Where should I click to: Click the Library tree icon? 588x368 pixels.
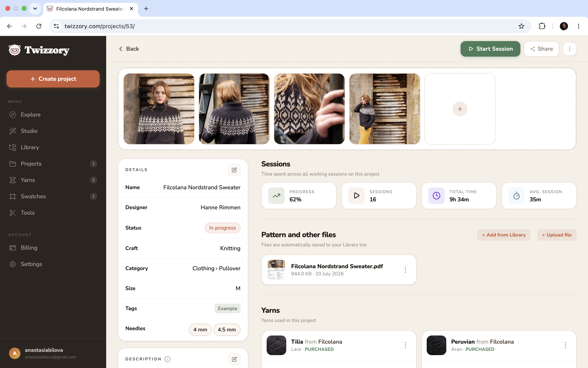point(13,147)
